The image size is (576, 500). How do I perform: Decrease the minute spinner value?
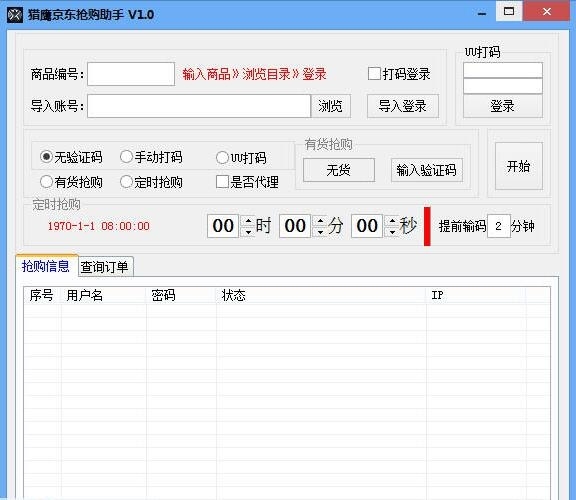click(x=321, y=232)
